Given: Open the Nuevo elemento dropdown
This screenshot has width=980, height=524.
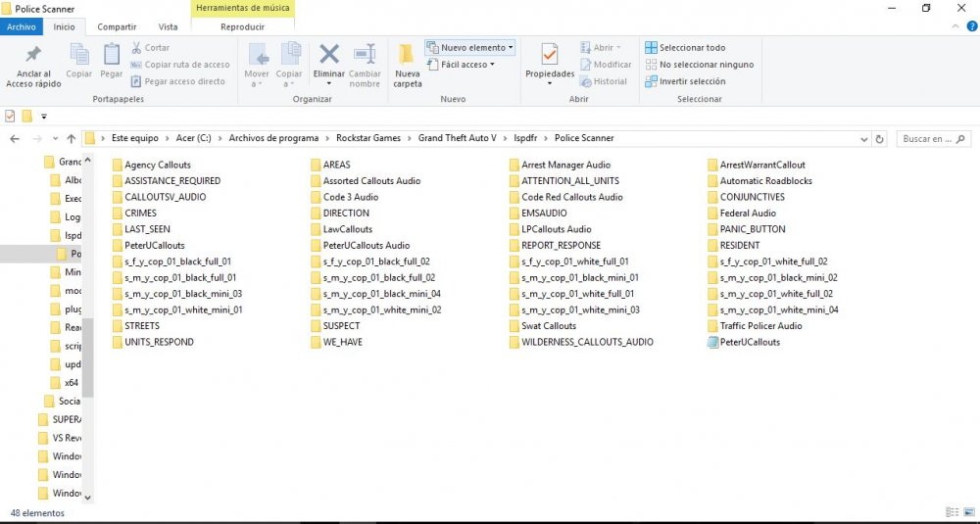Looking at the screenshot, I should pyautogui.click(x=470, y=47).
